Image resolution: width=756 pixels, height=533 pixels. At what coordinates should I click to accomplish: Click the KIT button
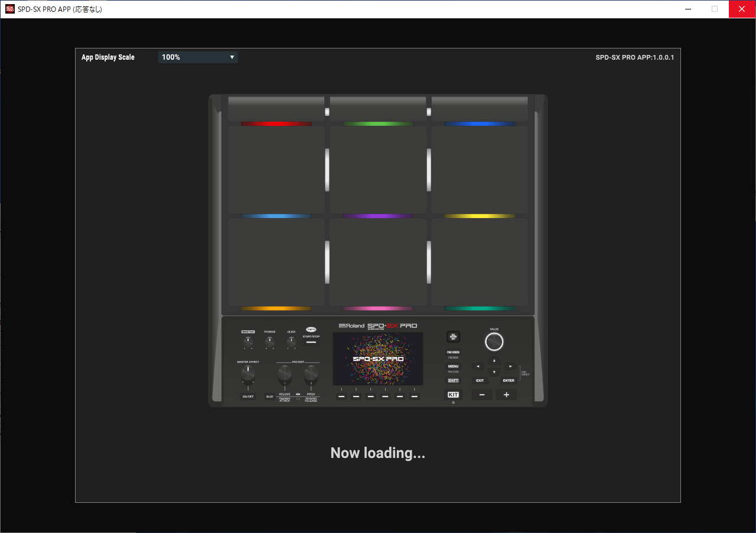tap(453, 395)
